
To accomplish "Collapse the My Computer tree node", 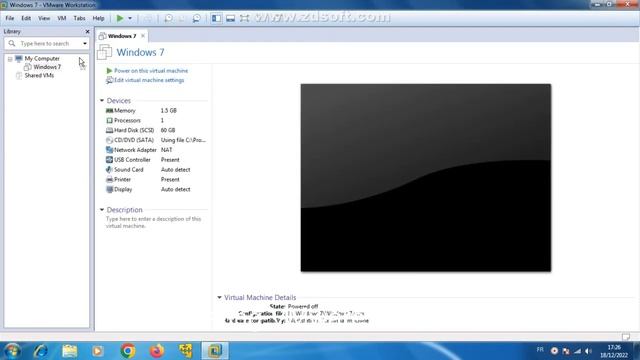I will [10, 59].
